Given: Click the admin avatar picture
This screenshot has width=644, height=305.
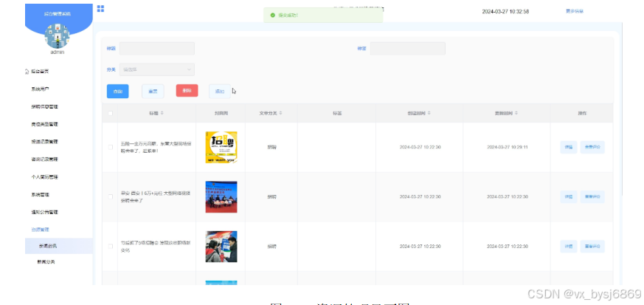Looking at the screenshot, I should (57, 36).
